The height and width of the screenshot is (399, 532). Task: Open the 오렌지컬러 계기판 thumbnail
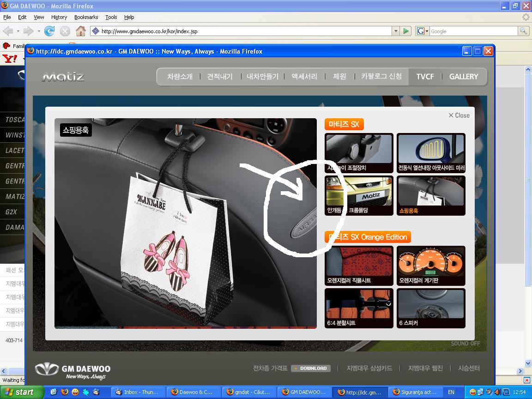(431, 266)
